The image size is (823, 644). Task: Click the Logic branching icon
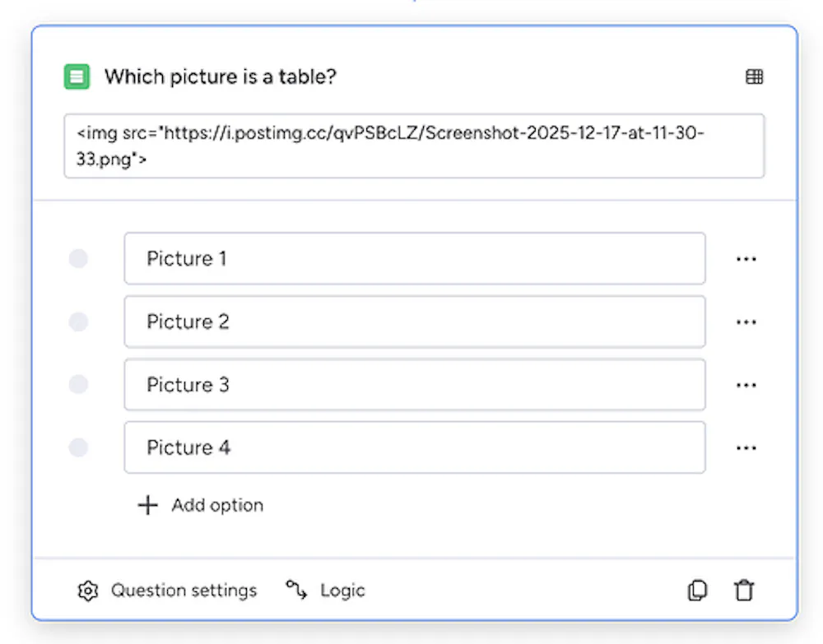[297, 590]
